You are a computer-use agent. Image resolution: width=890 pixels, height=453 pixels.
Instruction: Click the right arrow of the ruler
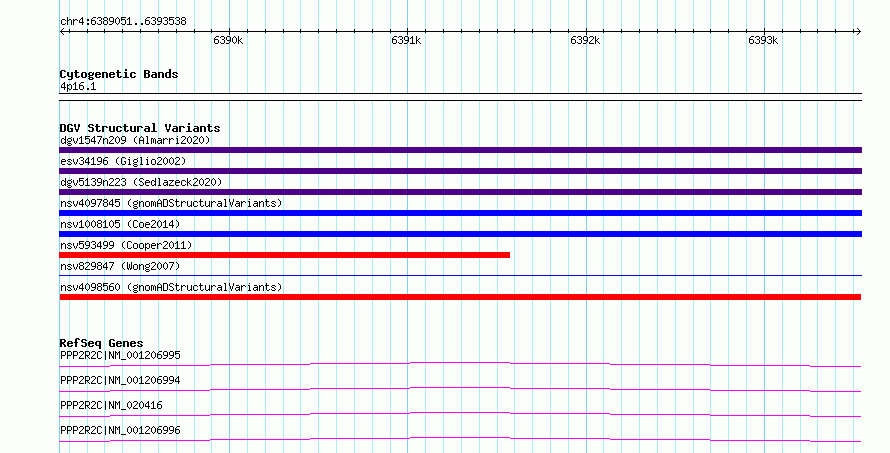(x=858, y=32)
